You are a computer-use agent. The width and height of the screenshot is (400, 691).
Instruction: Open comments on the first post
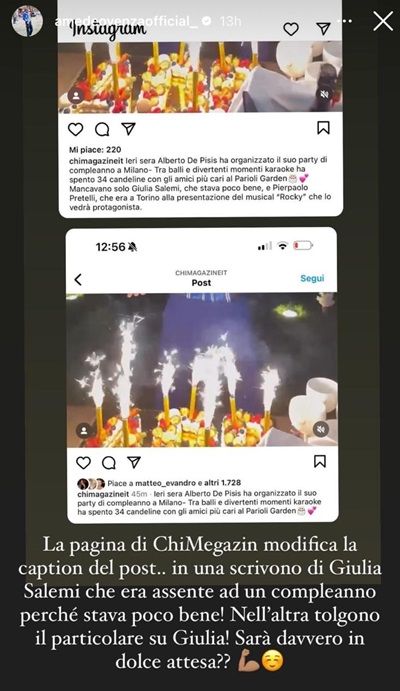pos(102,129)
